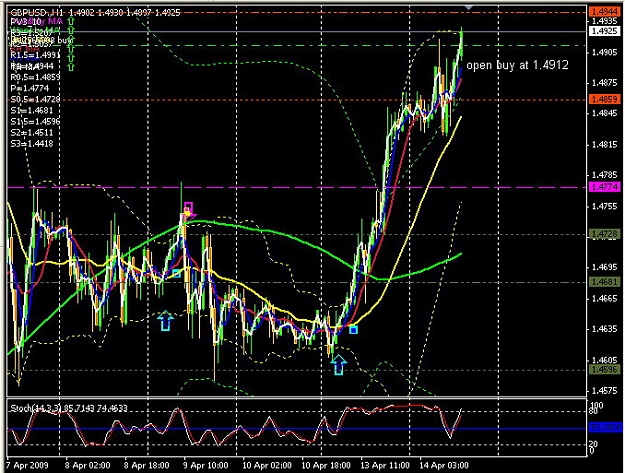The height and width of the screenshot is (473, 625).
Task: Click the 1.4785 value on price scale
Action: 605,175
